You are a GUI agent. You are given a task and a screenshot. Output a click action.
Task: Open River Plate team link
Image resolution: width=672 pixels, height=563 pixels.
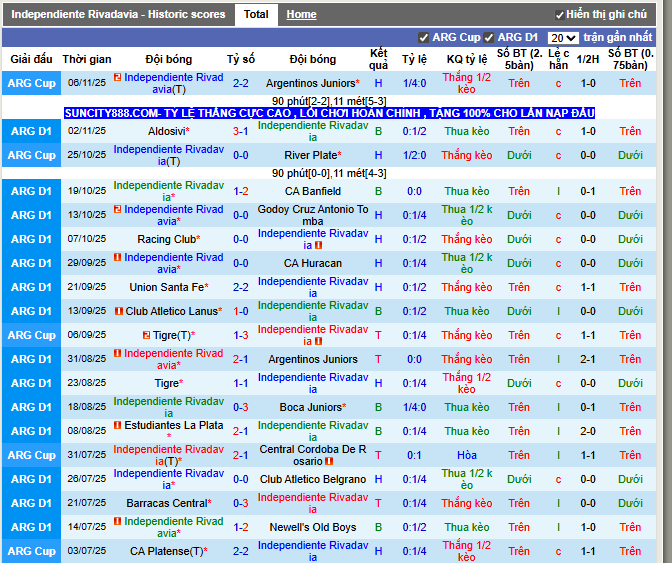coord(312,155)
